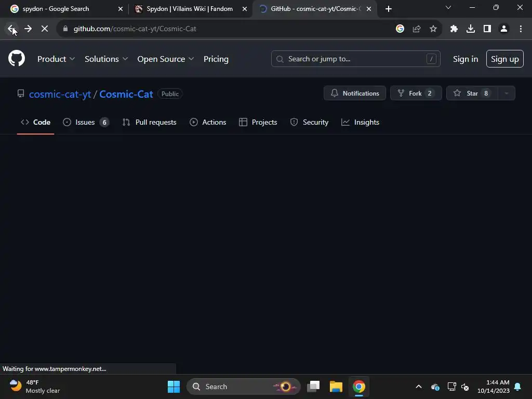Click the Public repository badge
This screenshot has height=399, width=532.
[170, 94]
